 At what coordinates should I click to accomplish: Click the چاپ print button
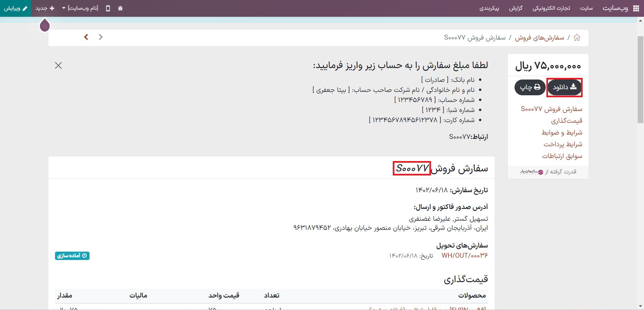(x=530, y=88)
